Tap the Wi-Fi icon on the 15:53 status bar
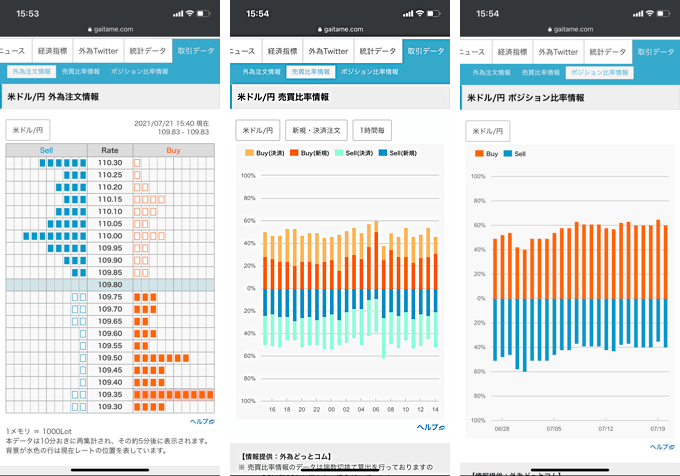Viewport: 680px width, 476px height. 190,13
